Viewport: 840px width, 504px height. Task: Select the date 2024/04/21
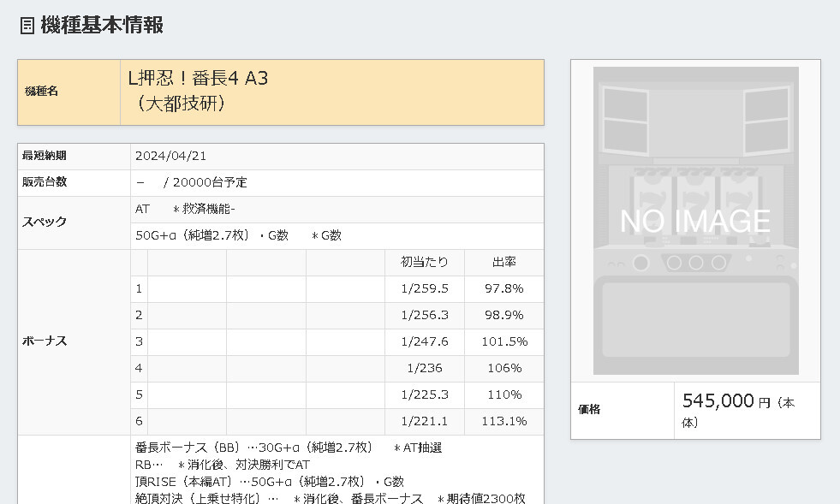(x=170, y=156)
